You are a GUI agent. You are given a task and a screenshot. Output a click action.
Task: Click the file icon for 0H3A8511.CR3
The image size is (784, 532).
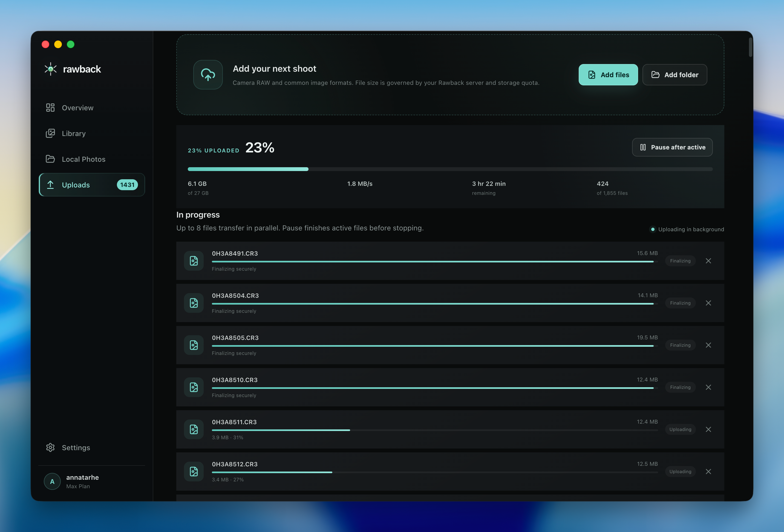[194, 429]
